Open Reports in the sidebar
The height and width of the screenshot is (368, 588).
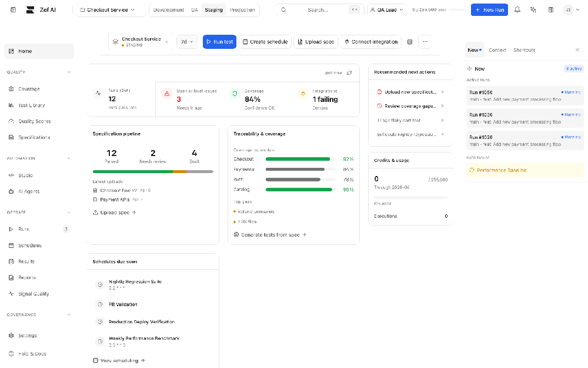[39, 277]
